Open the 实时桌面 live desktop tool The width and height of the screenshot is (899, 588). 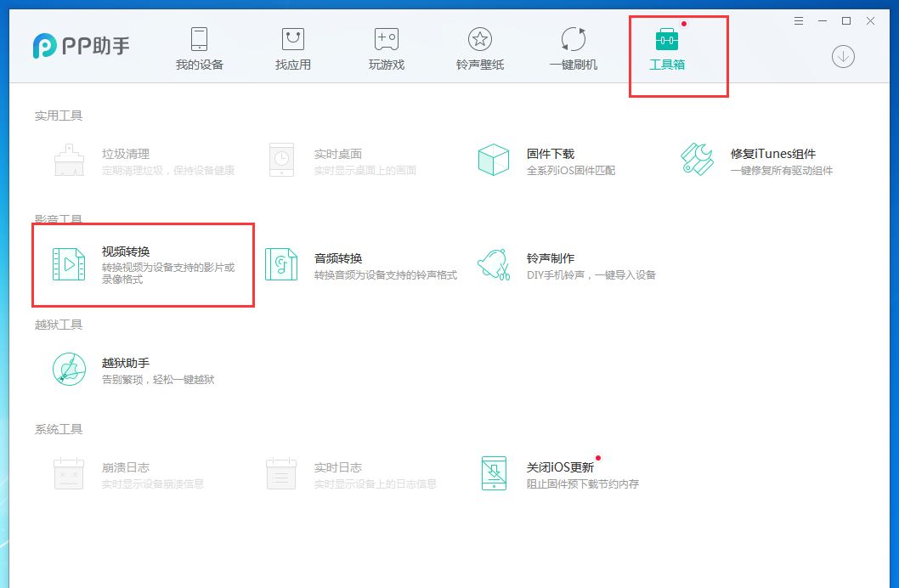tap(340, 160)
